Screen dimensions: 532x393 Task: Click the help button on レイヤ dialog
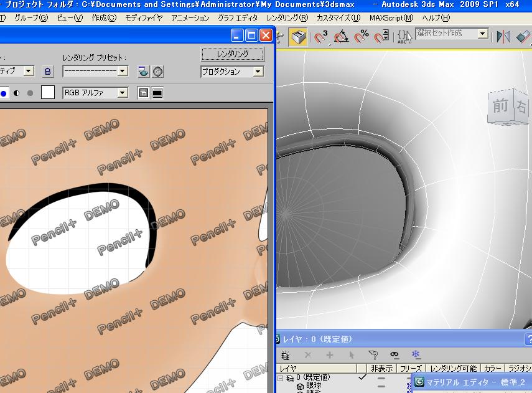tap(529, 339)
